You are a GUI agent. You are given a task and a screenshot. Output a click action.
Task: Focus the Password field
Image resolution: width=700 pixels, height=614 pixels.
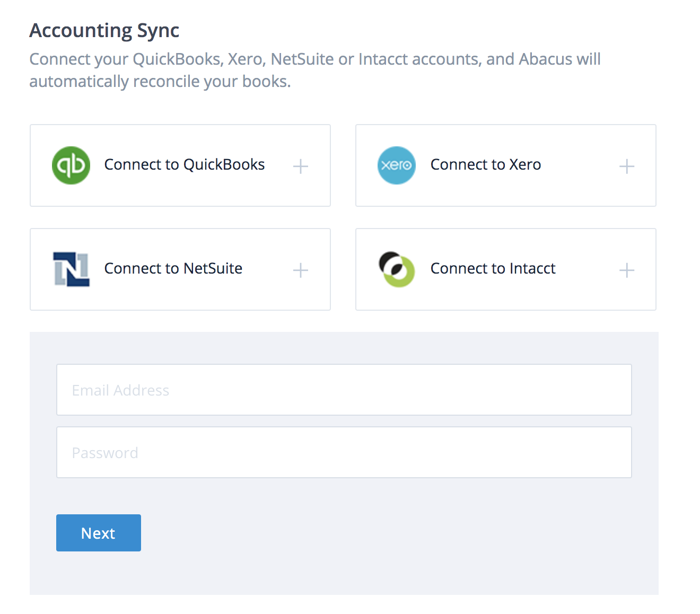[344, 452]
